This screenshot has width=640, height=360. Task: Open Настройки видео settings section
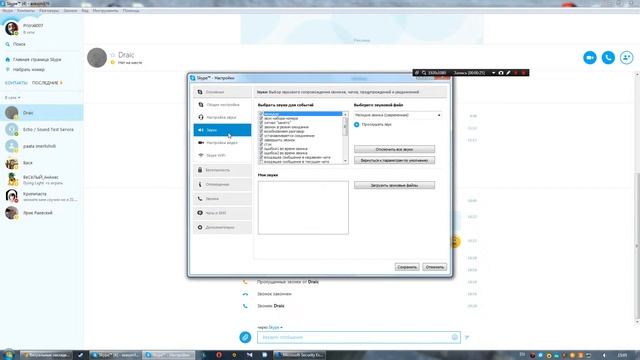coord(222,143)
